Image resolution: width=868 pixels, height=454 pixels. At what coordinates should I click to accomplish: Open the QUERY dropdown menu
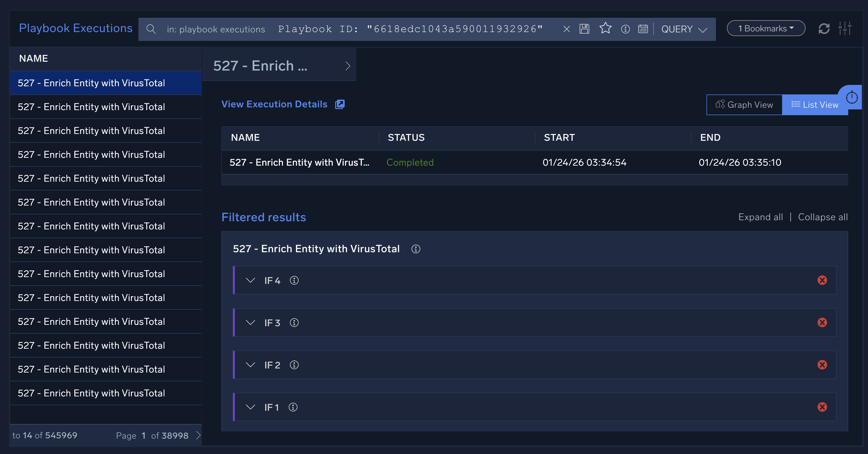click(x=684, y=29)
